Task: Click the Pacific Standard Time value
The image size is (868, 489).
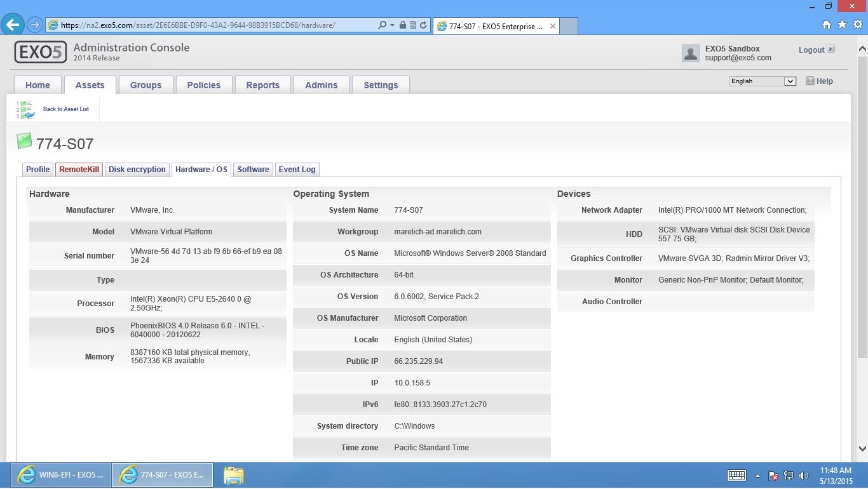Action: pos(431,448)
